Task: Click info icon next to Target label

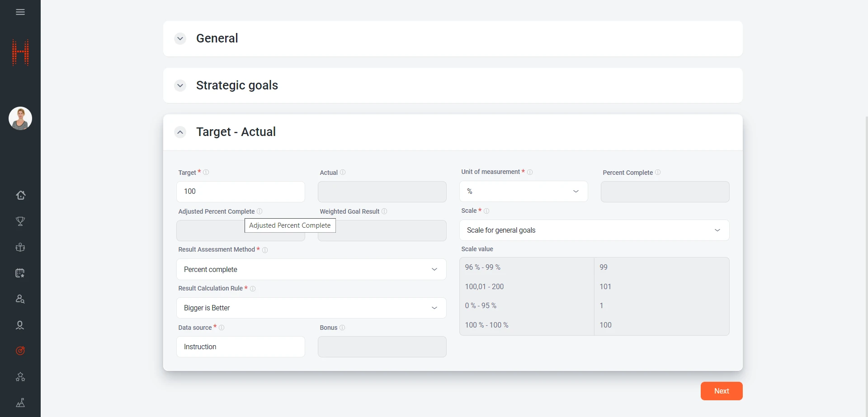Action: point(206,172)
